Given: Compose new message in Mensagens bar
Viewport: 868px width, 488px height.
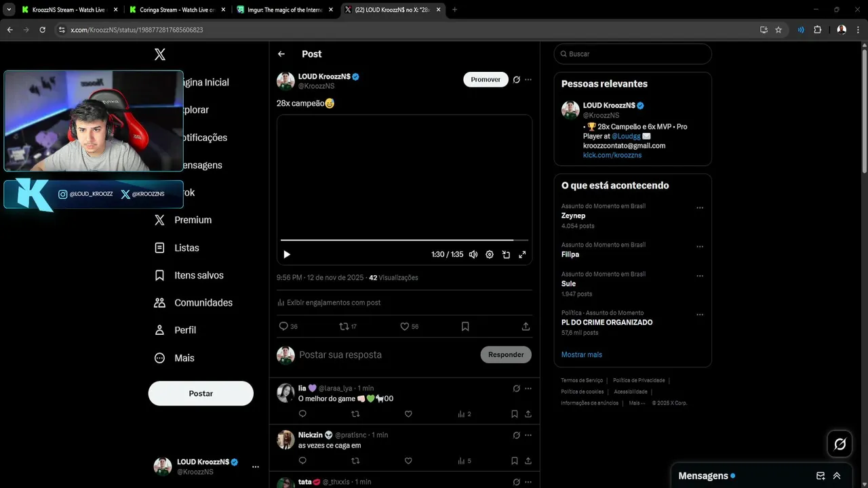Looking at the screenshot, I should (x=821, y=476).
